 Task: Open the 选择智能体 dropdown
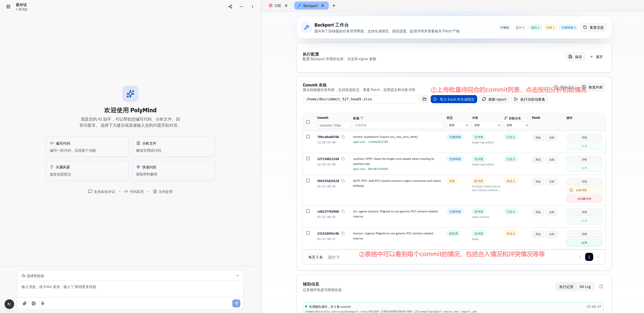tap(130, 276)
